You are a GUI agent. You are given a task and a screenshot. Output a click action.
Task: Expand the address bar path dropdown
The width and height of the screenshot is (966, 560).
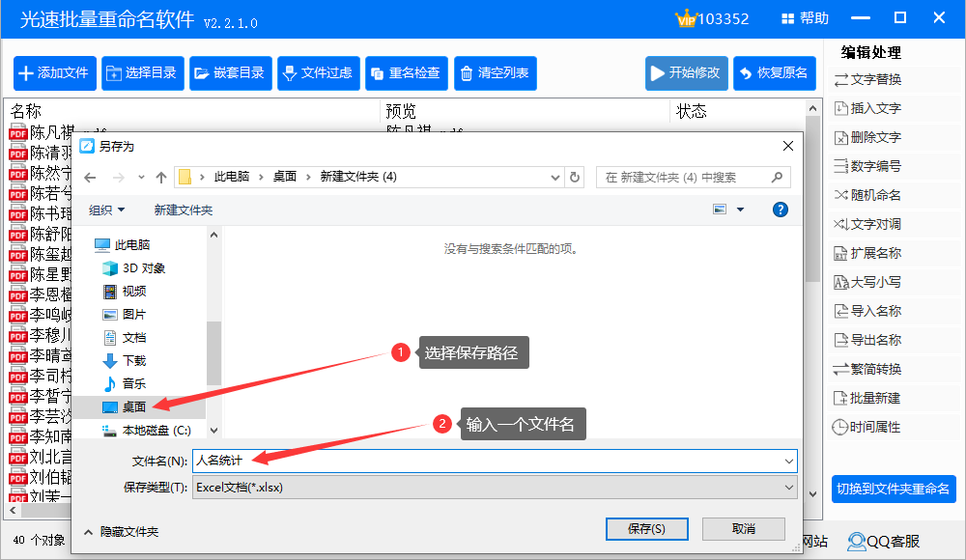pos(555,178)
